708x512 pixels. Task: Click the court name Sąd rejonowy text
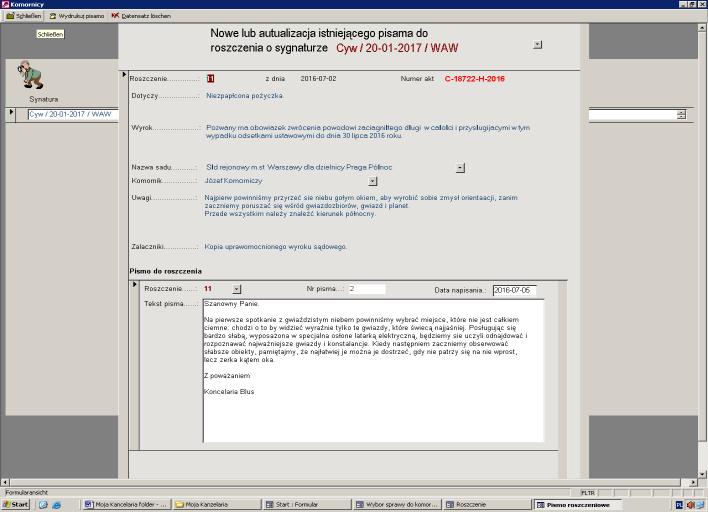(x=299, y=168)
